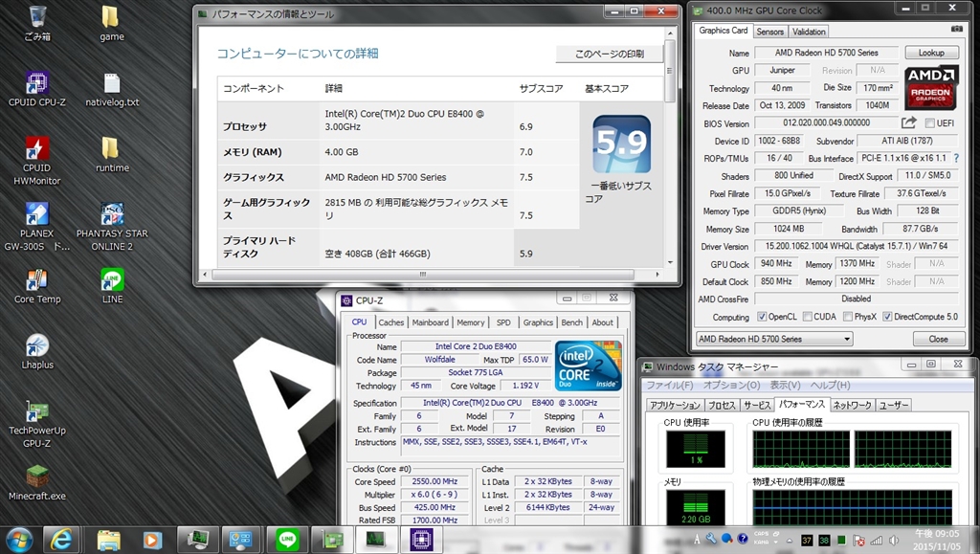Screen dimensions: 980x554
Task: Click the AMD Radeon Graphics logo
Action: click(930, 86)
